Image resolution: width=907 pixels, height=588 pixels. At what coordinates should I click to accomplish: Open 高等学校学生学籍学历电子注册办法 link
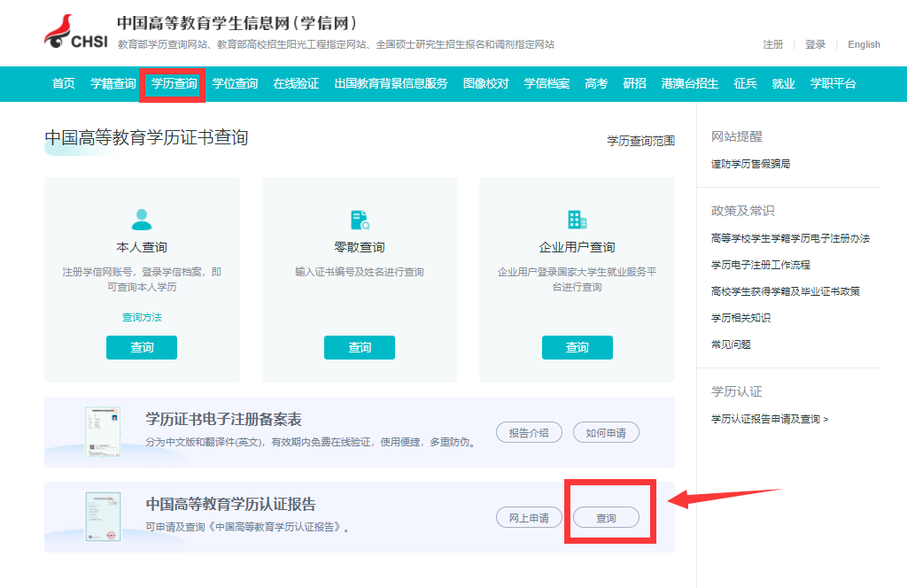791,238
